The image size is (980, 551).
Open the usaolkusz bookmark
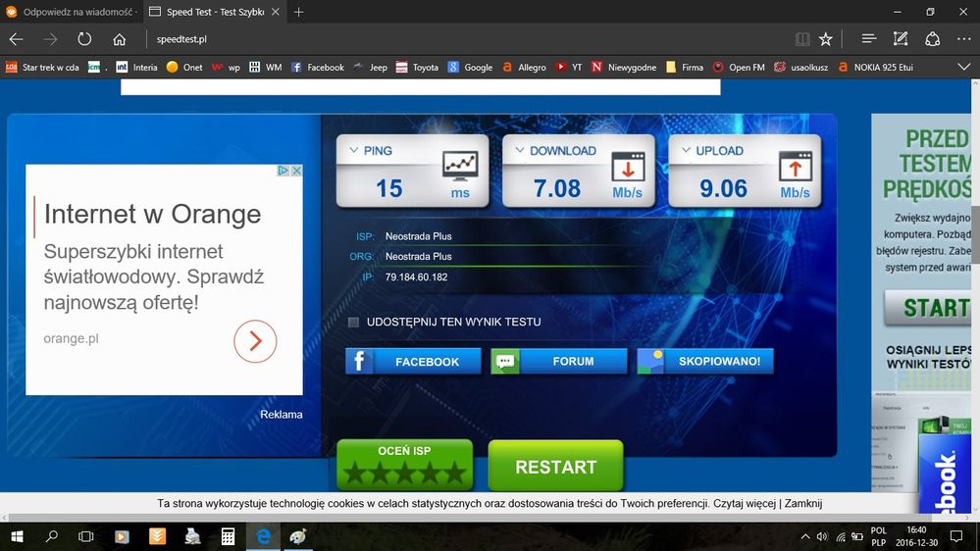point(800,68)
